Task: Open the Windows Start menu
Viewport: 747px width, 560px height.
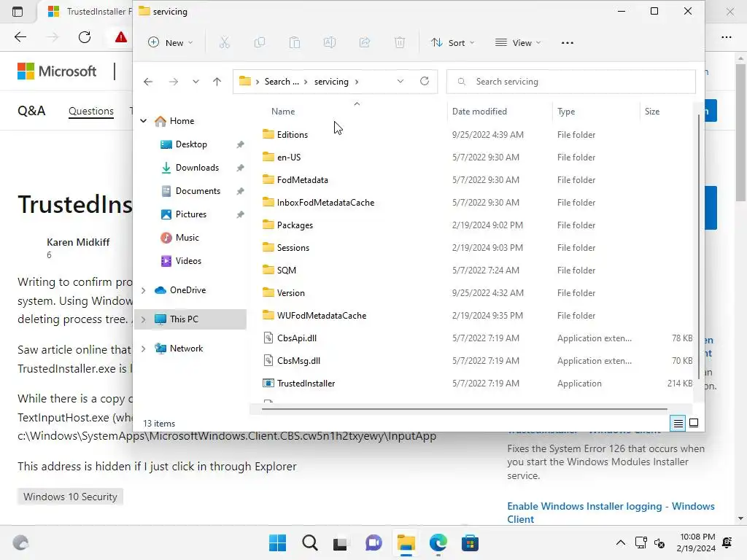Action: pyautogui.click(x=277, y=542)
